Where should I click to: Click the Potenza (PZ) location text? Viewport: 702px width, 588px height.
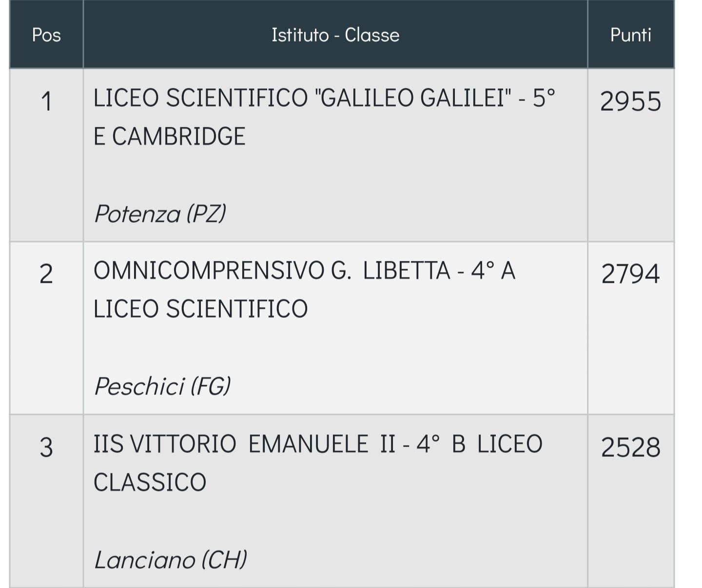coord(160,214)
